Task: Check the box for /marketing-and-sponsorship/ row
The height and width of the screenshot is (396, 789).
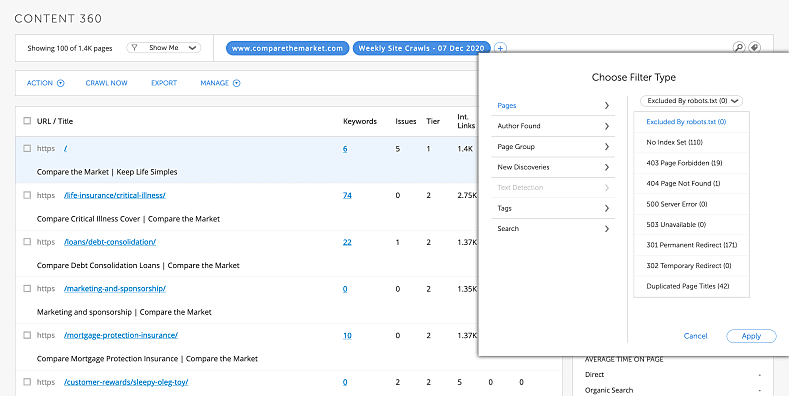Action: tap(27, 288)
